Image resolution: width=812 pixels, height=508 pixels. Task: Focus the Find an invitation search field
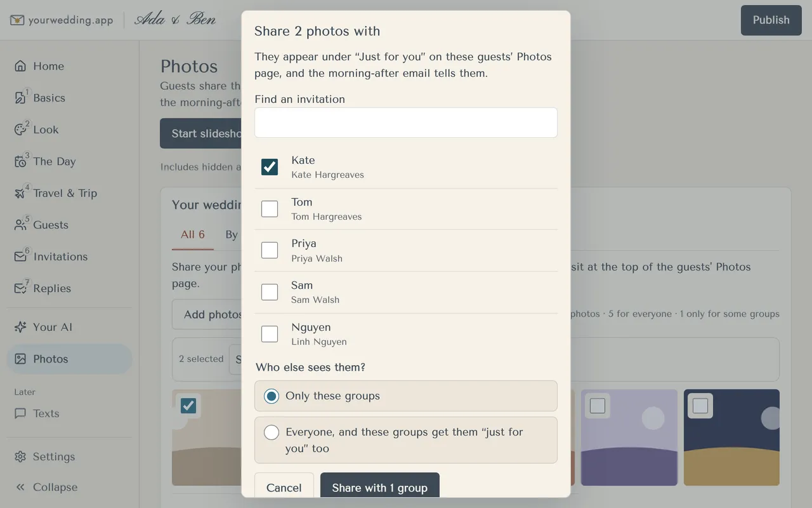pos(406,123)
